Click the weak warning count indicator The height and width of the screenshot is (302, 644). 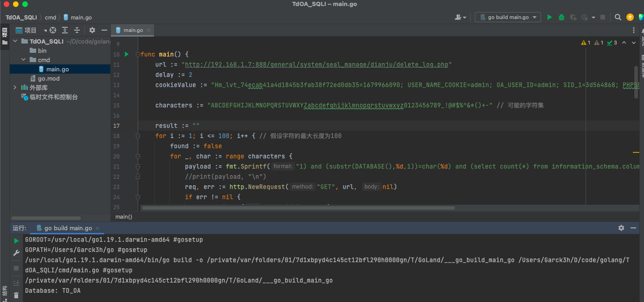599,43
